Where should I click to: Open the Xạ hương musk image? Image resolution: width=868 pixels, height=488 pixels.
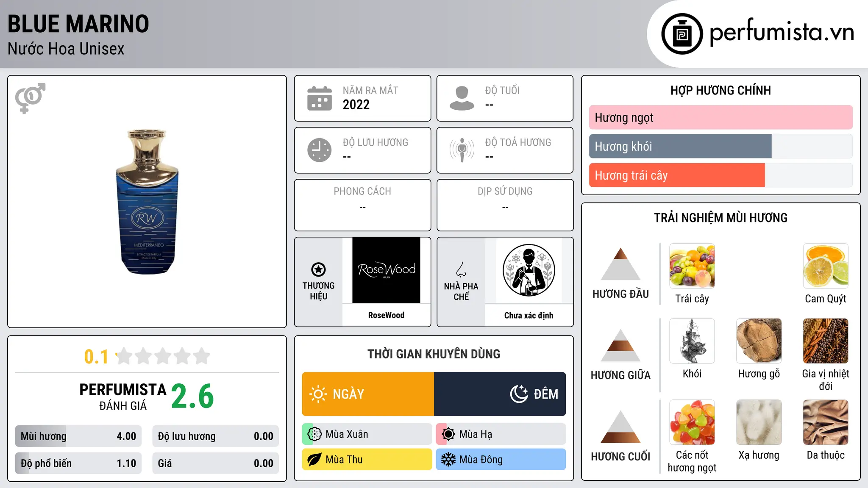click(759, 422)
